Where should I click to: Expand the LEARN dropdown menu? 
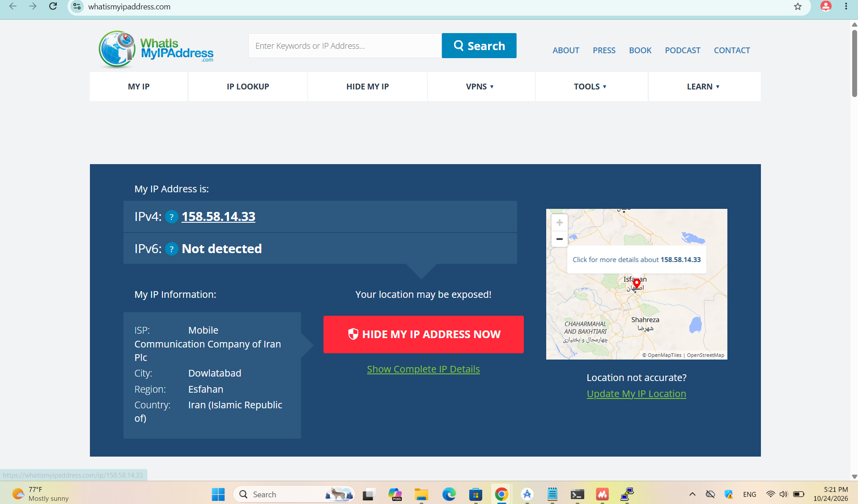pos(704,87)
